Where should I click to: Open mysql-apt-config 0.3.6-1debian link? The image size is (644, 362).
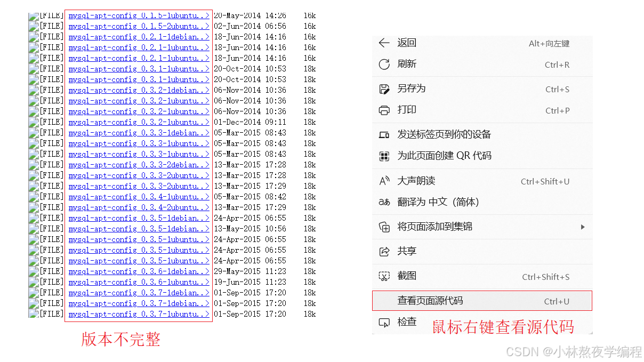click(139, 271)
